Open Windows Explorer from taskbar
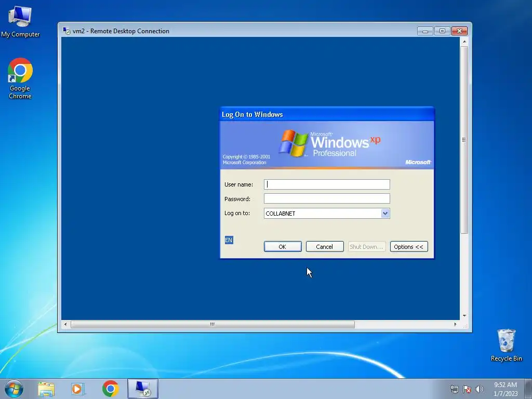This screenshot has height=399, width=532. (x=46, y=389)
